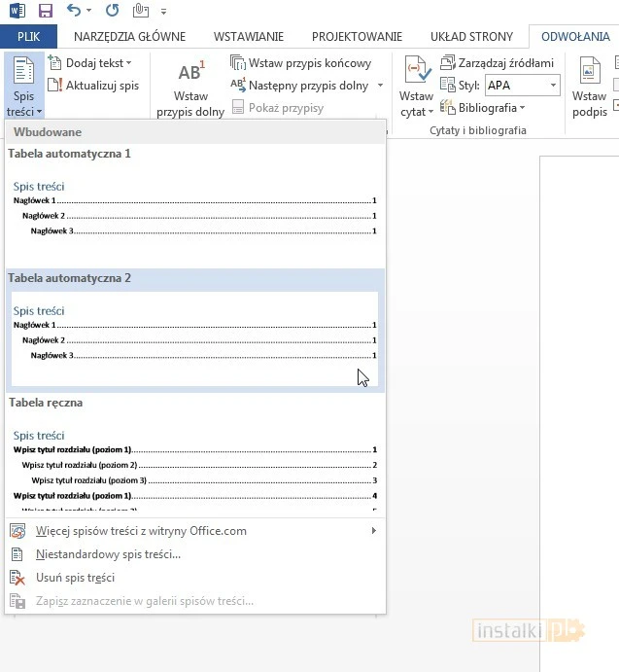Select Tabela automatyczna 2 preview thumbnail

(x=194, y=337)
